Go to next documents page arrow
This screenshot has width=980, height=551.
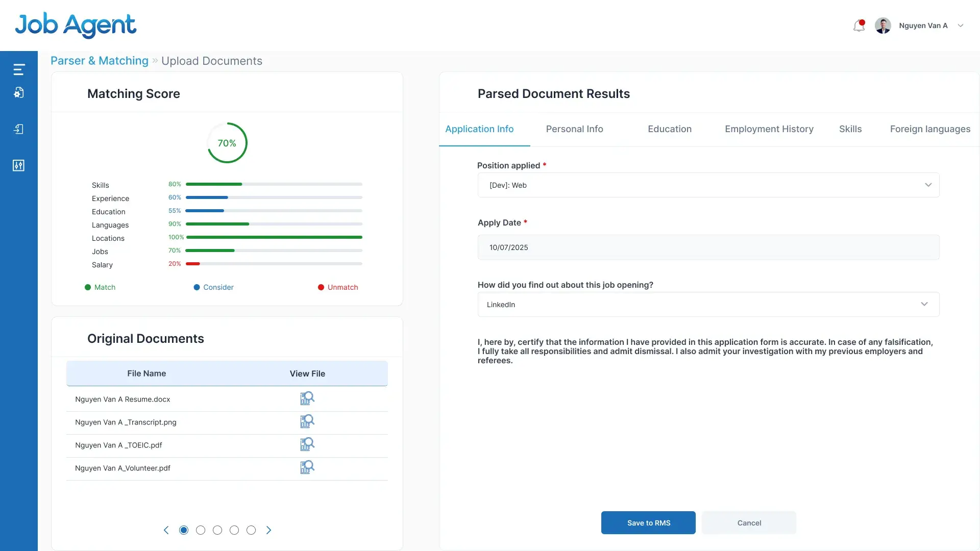pyautogui.click(x=269, y=530)
